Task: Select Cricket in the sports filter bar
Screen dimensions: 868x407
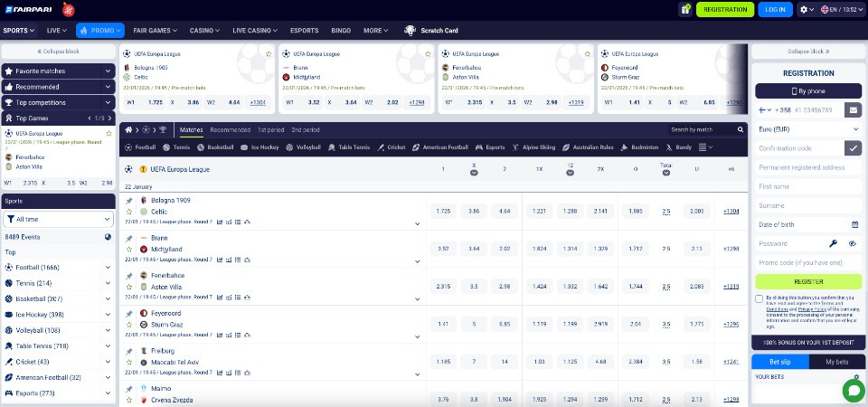Action: [x=391, y=147]
